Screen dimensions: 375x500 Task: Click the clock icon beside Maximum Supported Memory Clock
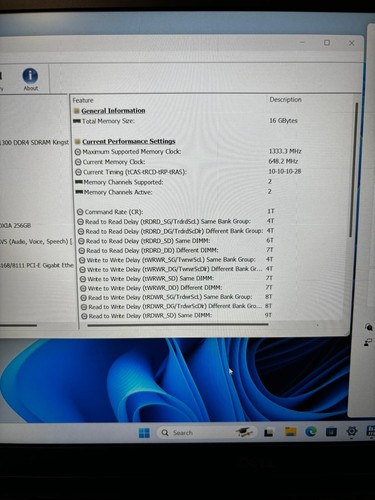click(x=78, y=152)
